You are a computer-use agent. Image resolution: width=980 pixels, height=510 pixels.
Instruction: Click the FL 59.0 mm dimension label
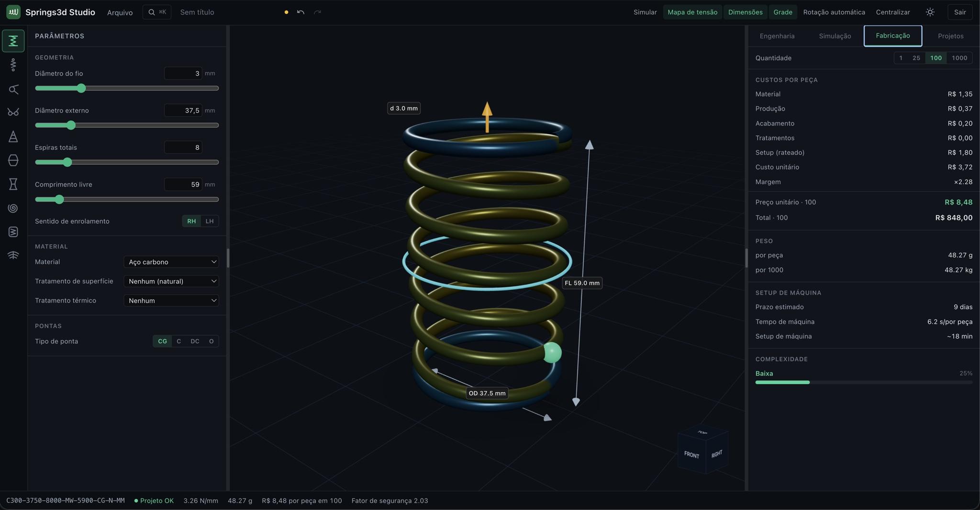[582, 283]
